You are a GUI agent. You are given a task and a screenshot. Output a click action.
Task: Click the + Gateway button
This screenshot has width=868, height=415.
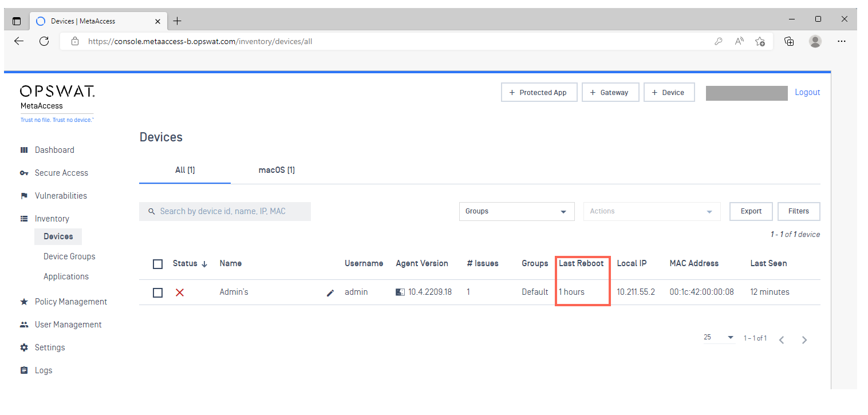pos(610,93)
